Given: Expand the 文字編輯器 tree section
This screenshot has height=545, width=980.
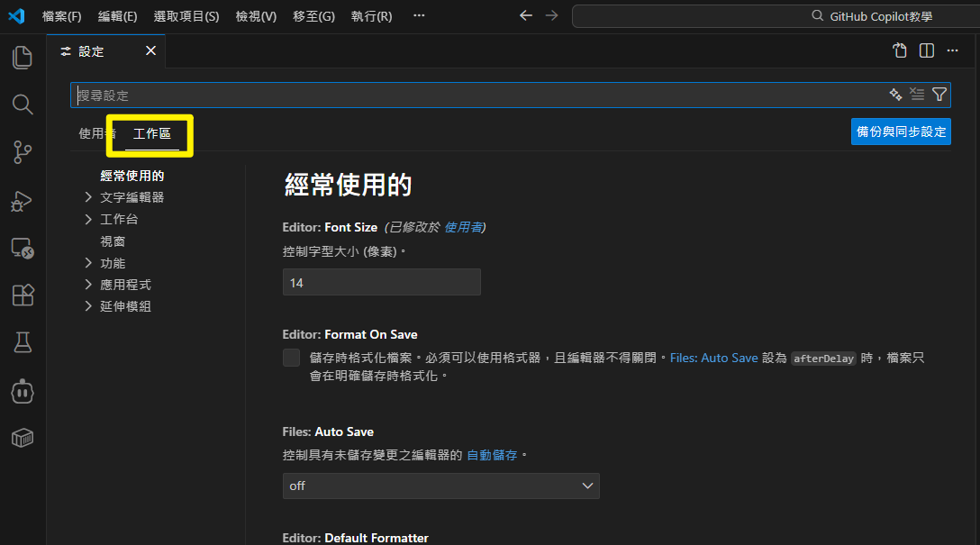Looking at the screenshot, I should (88, 197).
